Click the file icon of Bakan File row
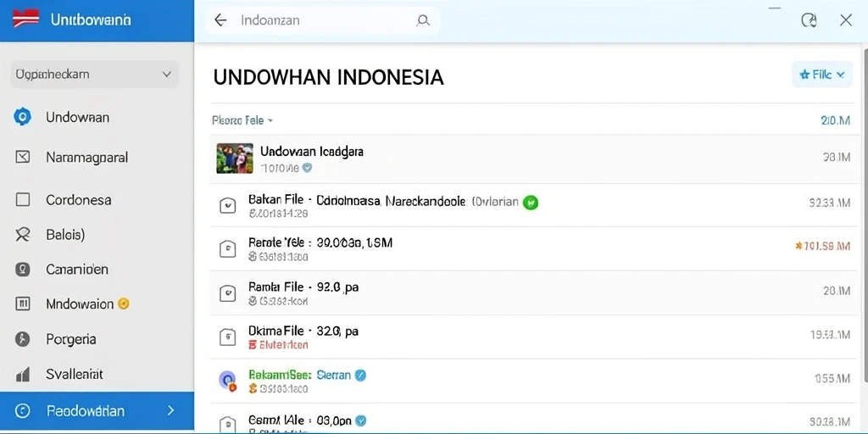This screenshot has width=868, height=434. [x=227, y=205]
